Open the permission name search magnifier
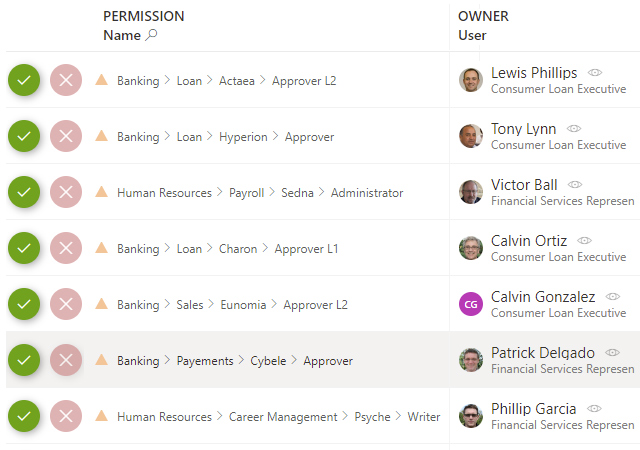Image resolution: width=640 pixels, height=450 pixels. pyautogui.click(x=152, y=35)
